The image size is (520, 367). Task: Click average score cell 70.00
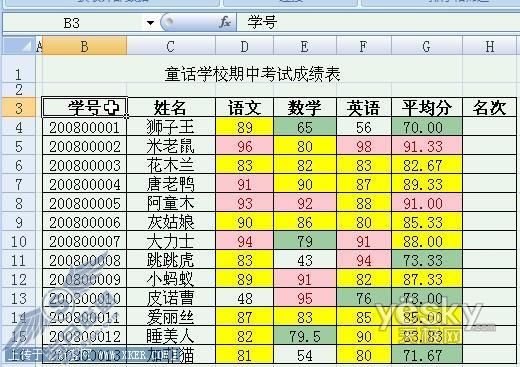427,127
